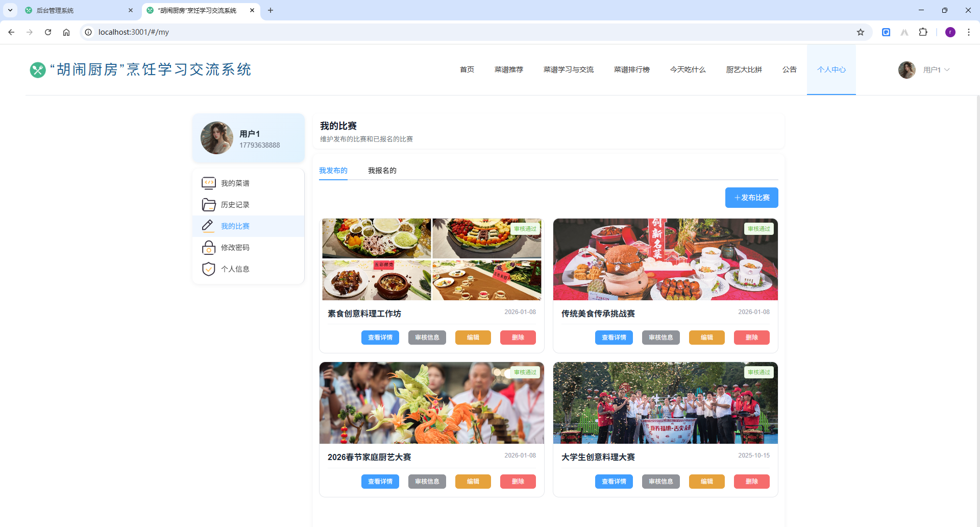Delete 大学生创意料理大赛 competition

click(x=752, y=482)
